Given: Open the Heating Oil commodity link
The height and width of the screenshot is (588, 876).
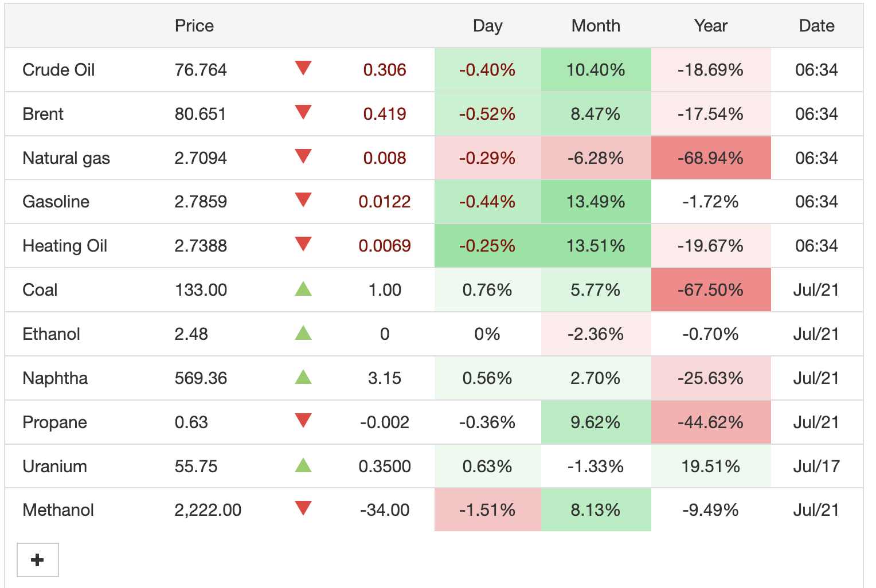Looking at the screenshot, I should coord(65,246).
